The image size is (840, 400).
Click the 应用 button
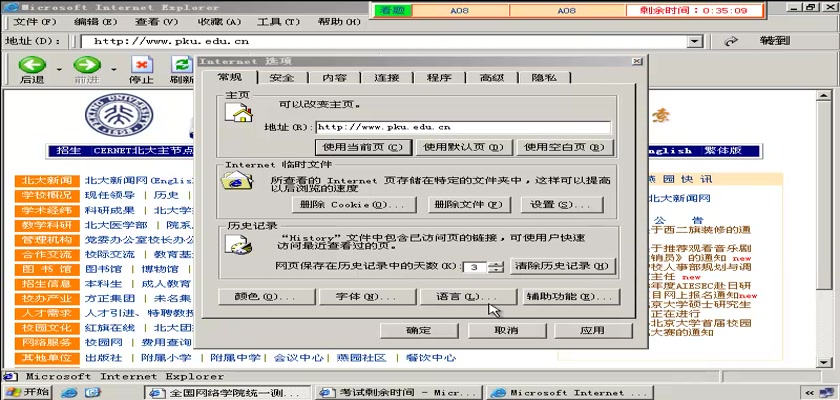pyautogui.click(x=592, y=330)
